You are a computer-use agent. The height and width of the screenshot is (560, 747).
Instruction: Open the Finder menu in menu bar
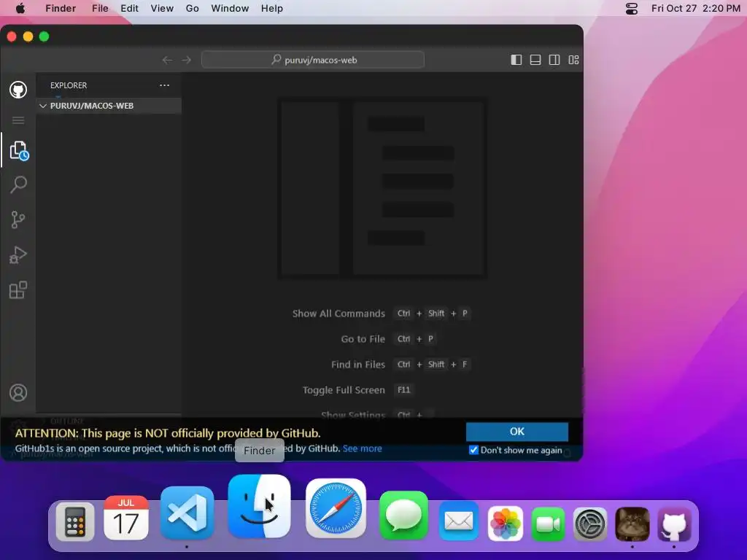point(61,9)
